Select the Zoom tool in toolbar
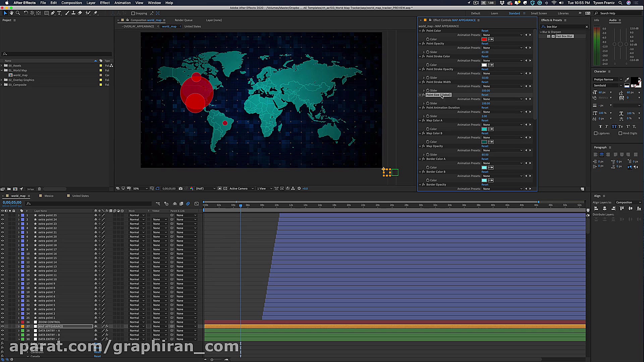This screenshot has width=644, height=362. click(x=18, y=13)
